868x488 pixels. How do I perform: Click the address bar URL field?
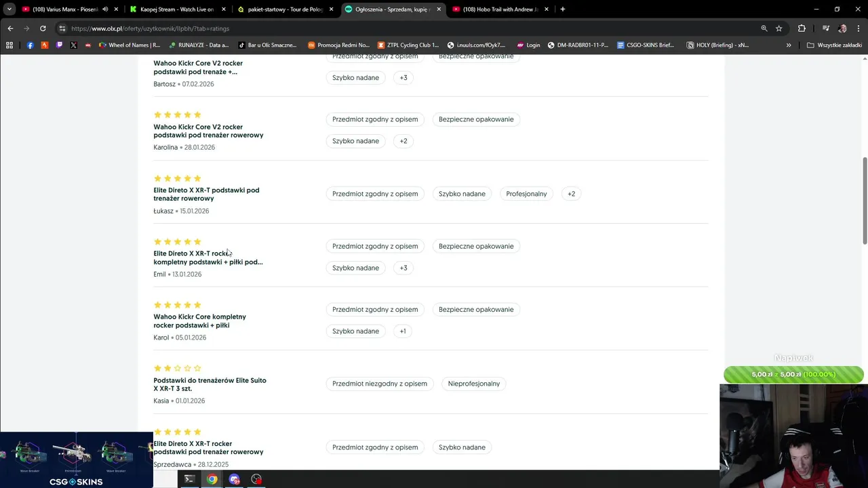click(x=407, y=28)
